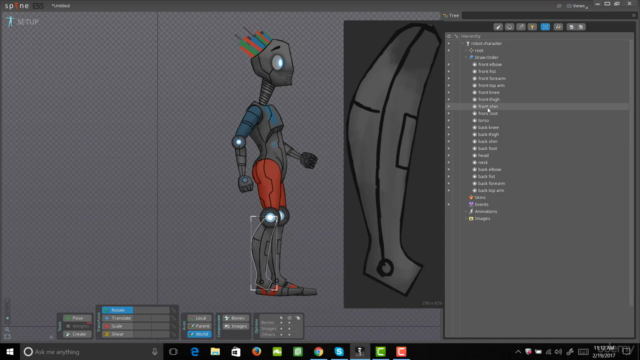
Task: Click the SETUP mode figure icon
Action: (10, 22)
